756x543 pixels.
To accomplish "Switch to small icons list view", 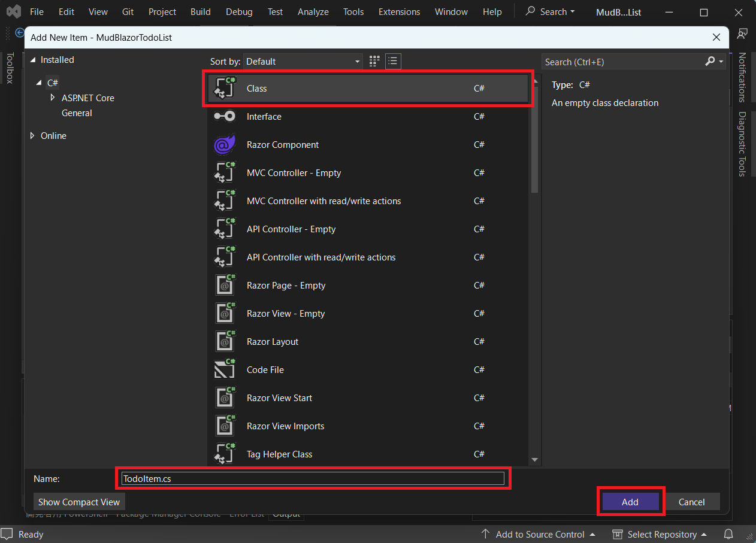I will pyautogui.click(x=393, y=61).
